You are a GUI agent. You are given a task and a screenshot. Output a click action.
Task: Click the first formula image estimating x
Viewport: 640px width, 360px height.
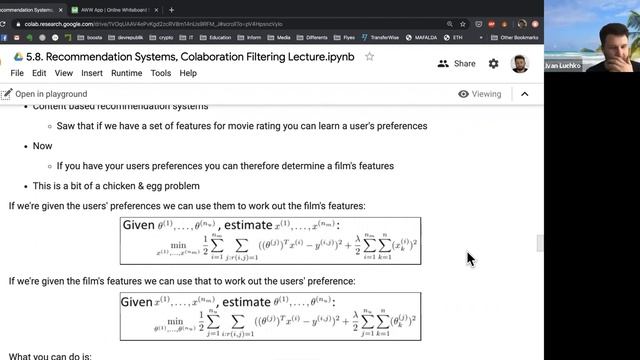[270, 241]
